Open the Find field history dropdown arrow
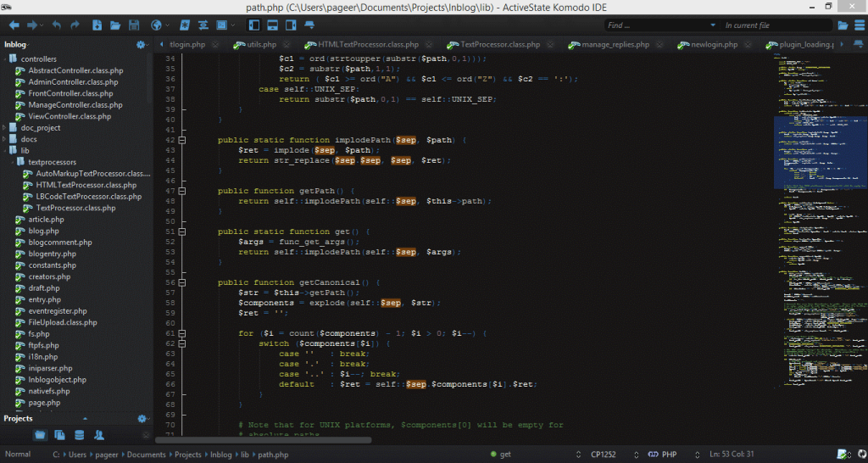Viewport: 868px width, 463px height. click(x=713, y=25)
